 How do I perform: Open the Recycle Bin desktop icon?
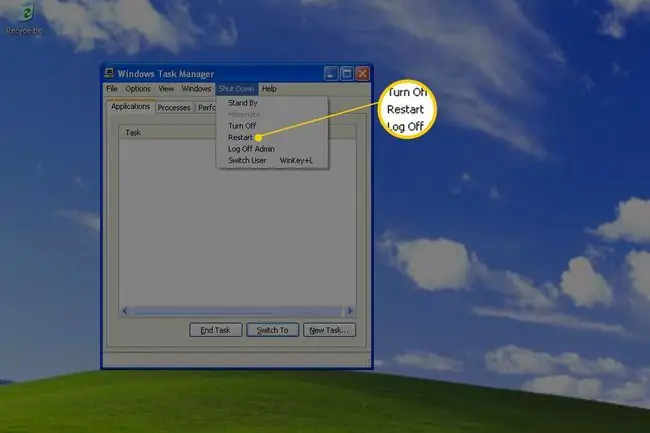(25, 18)
